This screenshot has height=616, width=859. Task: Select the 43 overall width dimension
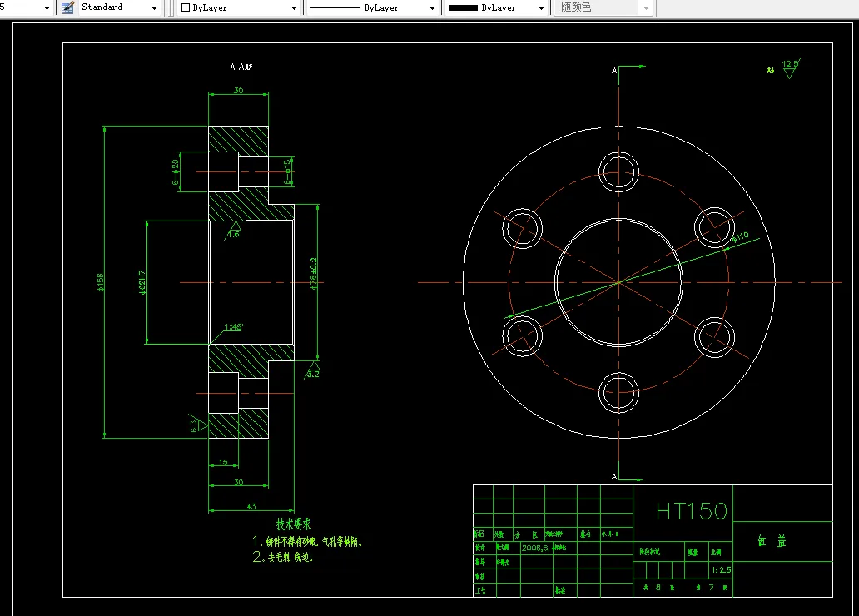pyautogui.click(x=251, y=506)
